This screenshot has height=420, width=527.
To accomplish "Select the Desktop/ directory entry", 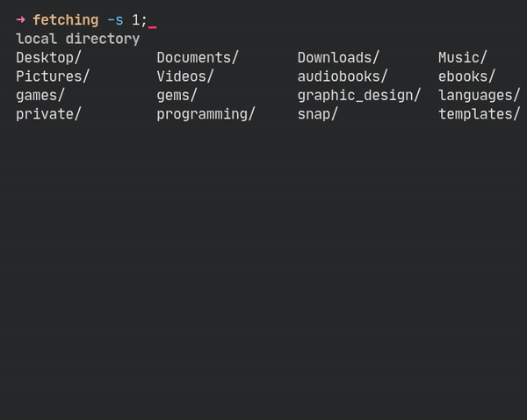I will click(48, 58).
